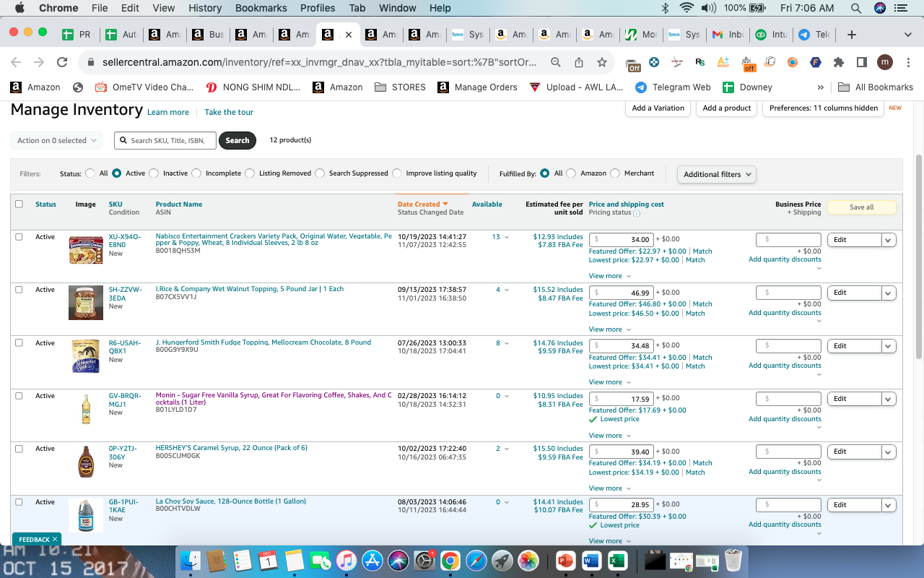This screenshot has width=924, height=578.
Task: Click the 'Add a Variation' button
Action: [658, 108]
